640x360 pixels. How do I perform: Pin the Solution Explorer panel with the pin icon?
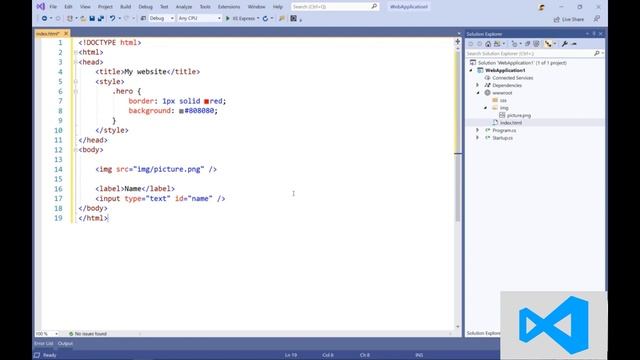point(594,34)
